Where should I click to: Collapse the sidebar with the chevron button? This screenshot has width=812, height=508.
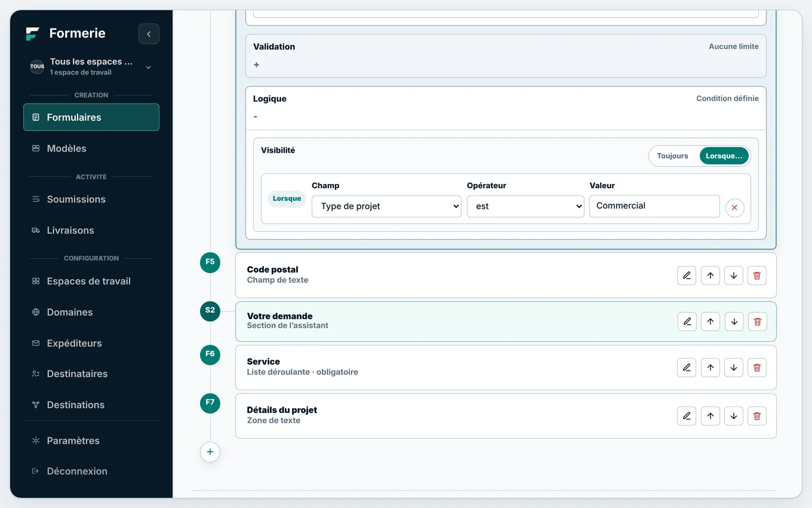click(149, 34)
